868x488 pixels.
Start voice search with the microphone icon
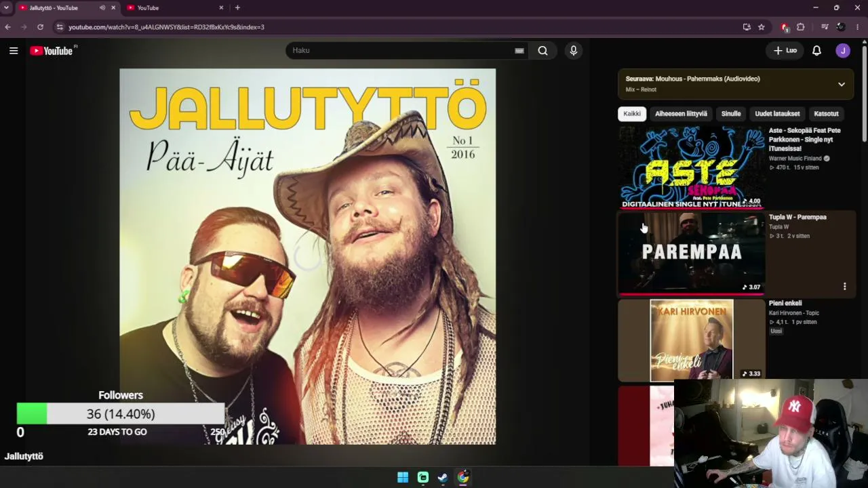573,50
